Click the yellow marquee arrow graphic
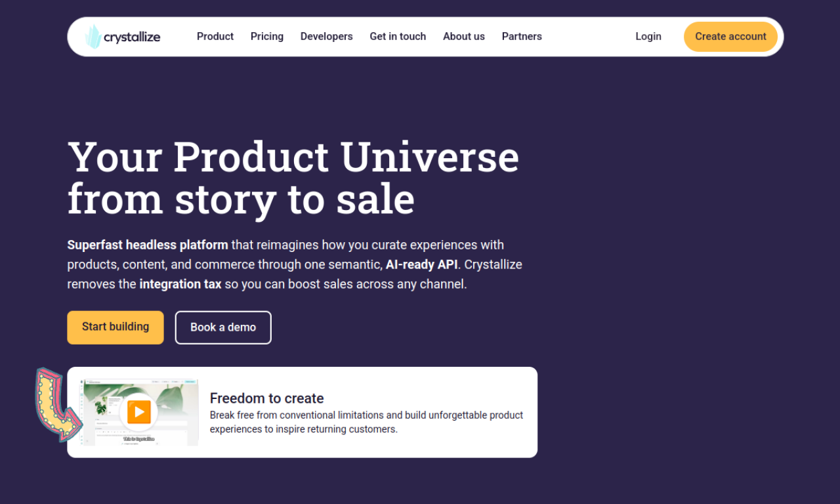This screenshot has width=840, height=504. (56, 403)
